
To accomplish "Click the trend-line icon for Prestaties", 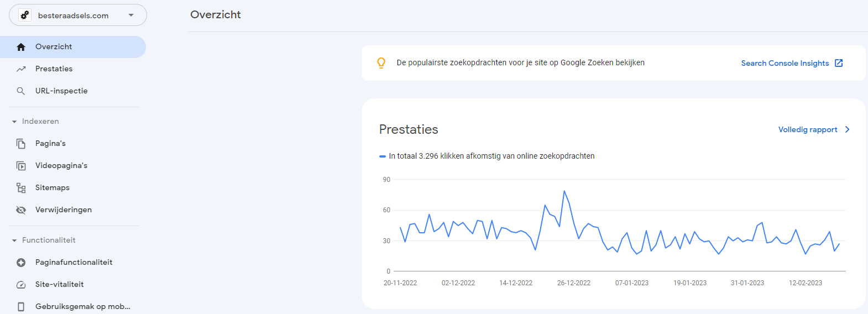I will point(21,69).
